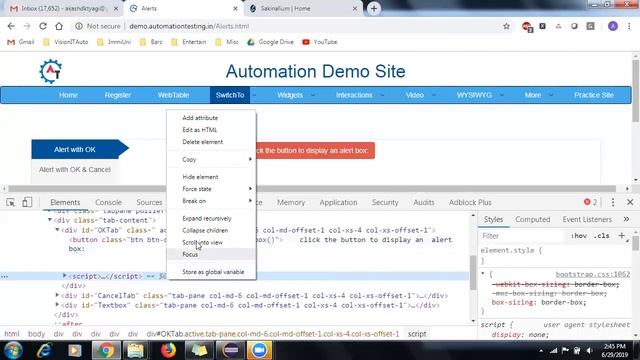Show more Styles pane tabs chevron

626,219
